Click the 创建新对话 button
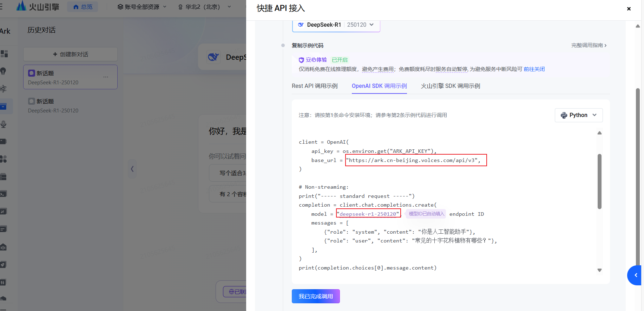The height and width of the screenshot is (311, 644). click(70, 54)
